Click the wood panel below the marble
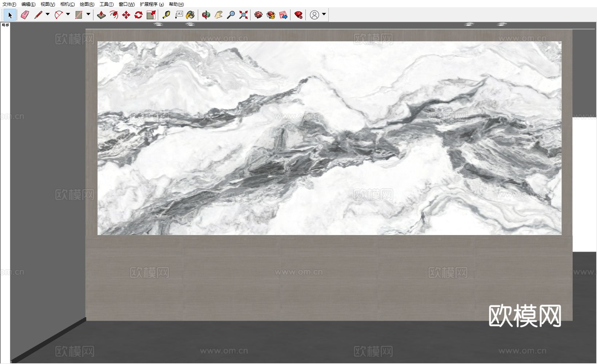Viewport: 597px width, 364px height. pos(329,278)
